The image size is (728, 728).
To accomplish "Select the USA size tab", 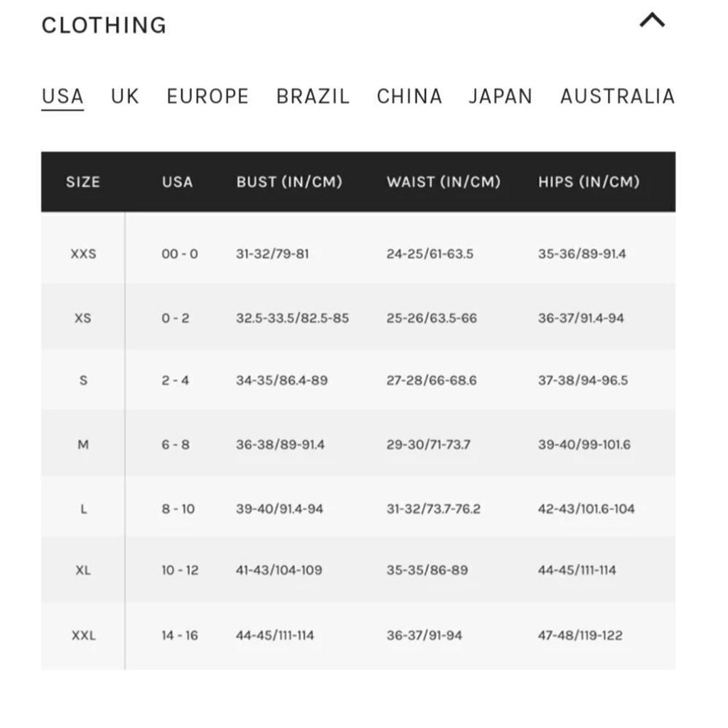I will 63,97.
